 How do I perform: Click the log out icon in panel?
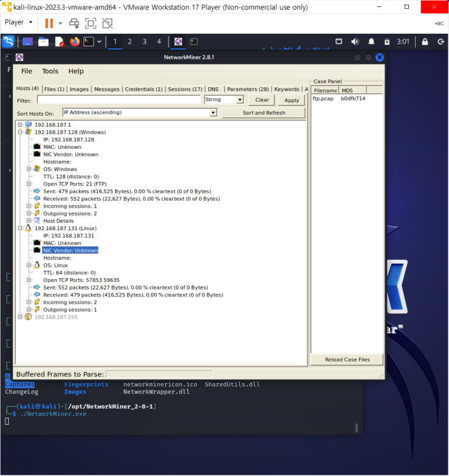[x=441, y=42]
